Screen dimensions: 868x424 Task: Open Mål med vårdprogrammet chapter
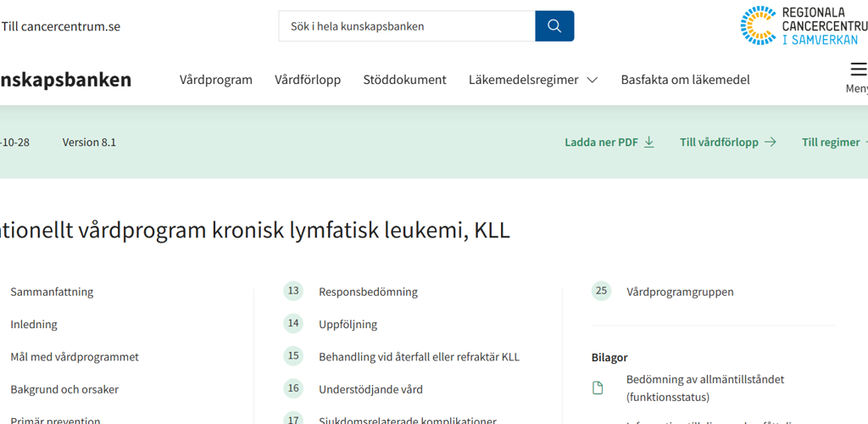coord(75,357)
